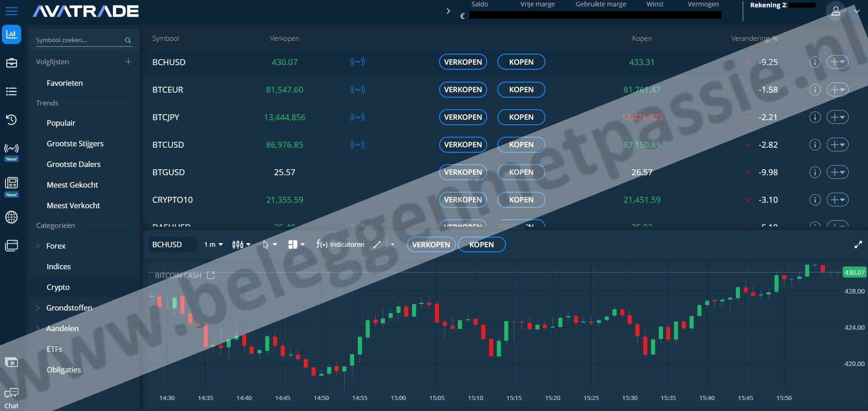Viewport: 868px width, 411px height.
Task: Click the info icon for BCHUSD row
Action: point(815,62)
